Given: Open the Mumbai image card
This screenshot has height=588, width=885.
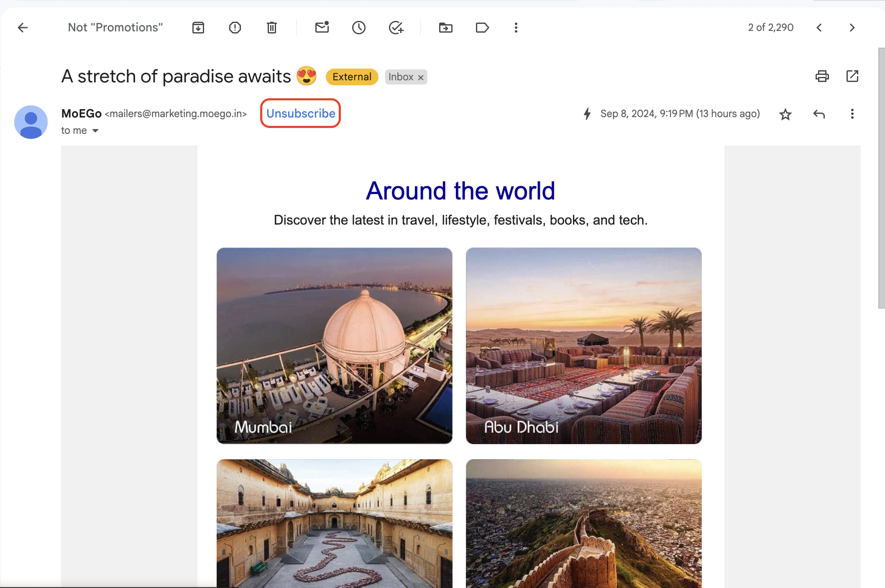Looking at the screenshot, I should tap(334, 345).
